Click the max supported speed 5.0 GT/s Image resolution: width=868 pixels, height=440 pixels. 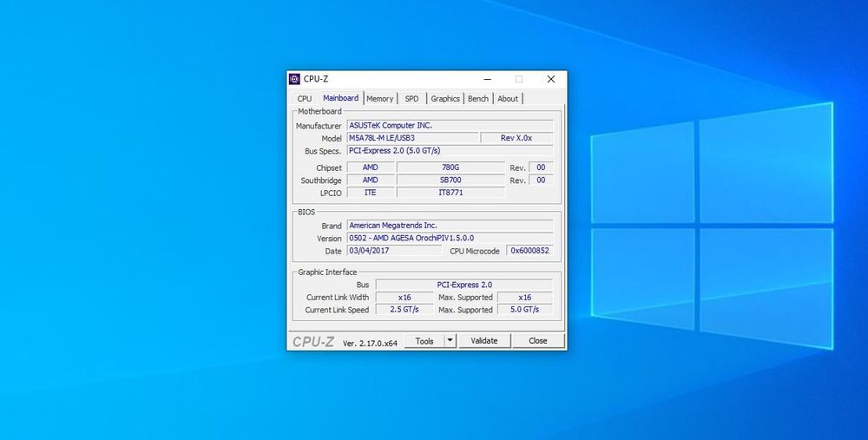coord(525,309)
